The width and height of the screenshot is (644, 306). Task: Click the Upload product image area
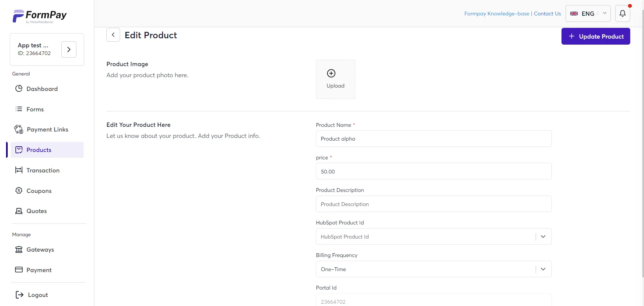pyautogui.click(x=335, y=79)
